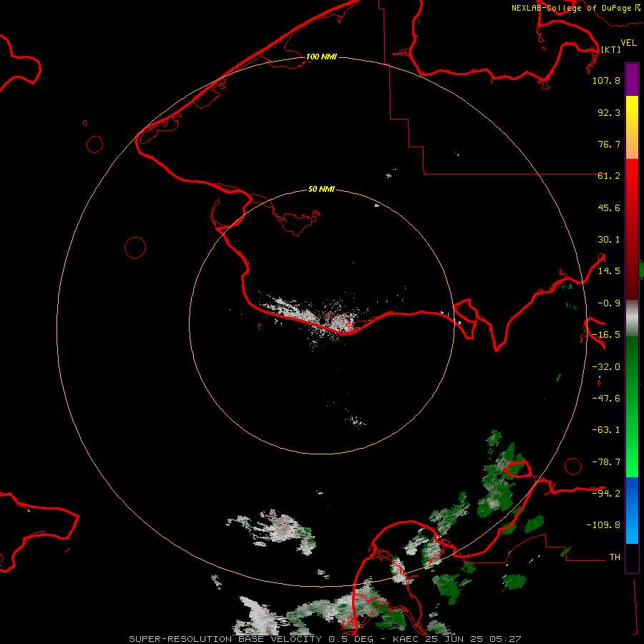Pick the green inbound segment of velocity scale

tap(632, 406)
